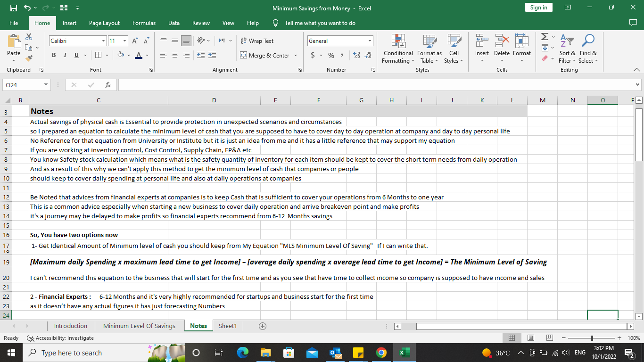Select the column D header
The image size is (644, 362).
pyautogui.click(x=214, y=100)
